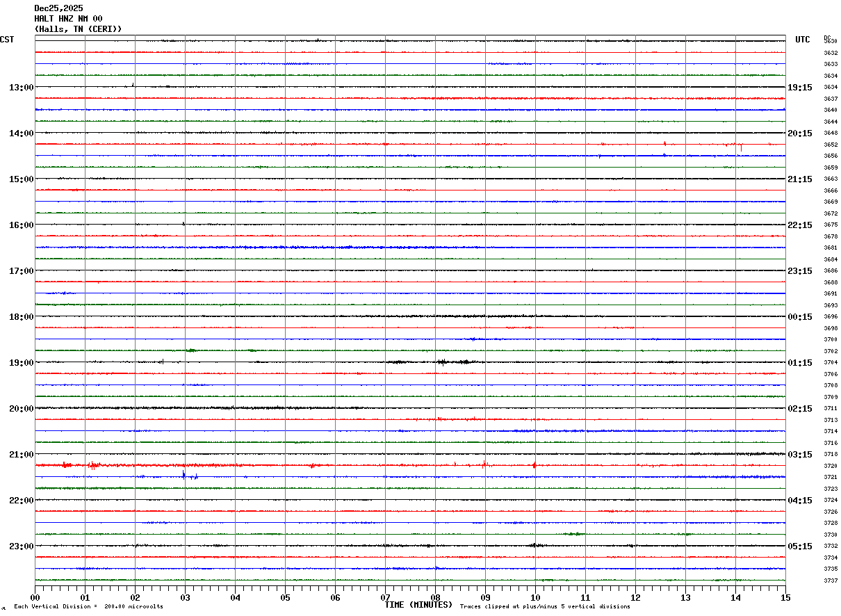Click the DC offset value 3681
The height and width of the screenshot is (616, 841).
tap(831, 248)
